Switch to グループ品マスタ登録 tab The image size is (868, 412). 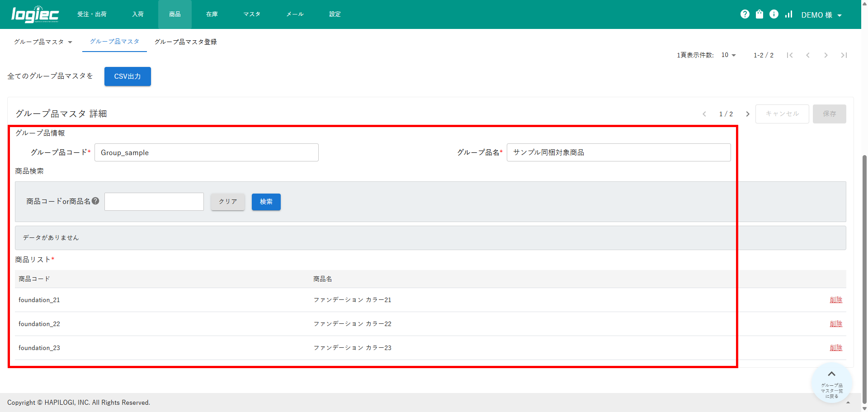[x=185, y=42]
